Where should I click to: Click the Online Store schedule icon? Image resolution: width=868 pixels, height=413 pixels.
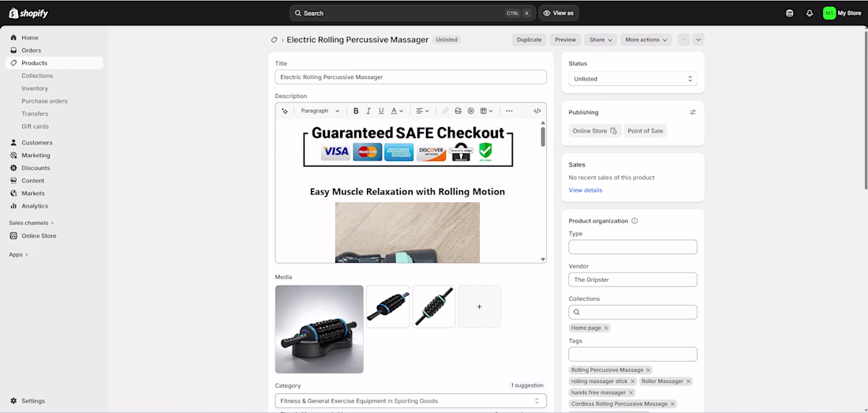[613, 131]
